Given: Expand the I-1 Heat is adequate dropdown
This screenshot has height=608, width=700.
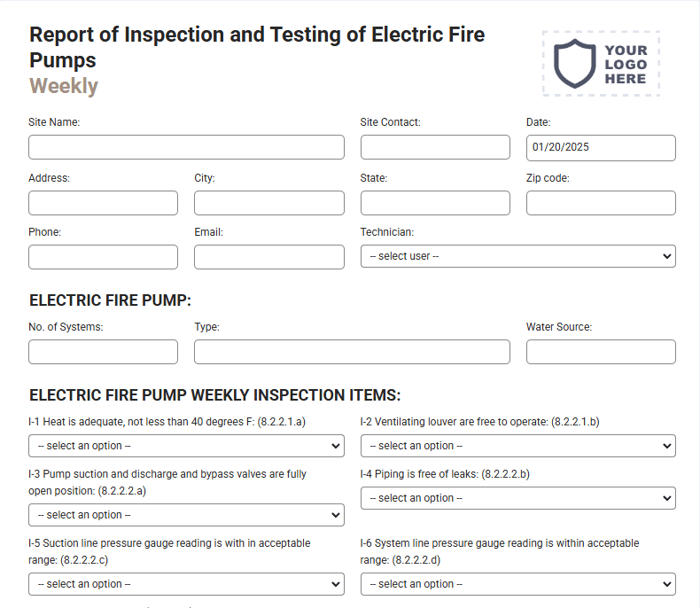Looking at the screenshot, I should point(186,446).
